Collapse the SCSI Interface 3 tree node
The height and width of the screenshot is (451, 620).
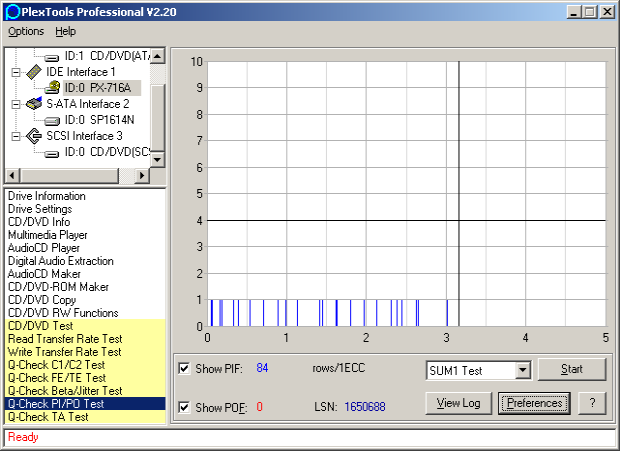click(x=16, y=136)
